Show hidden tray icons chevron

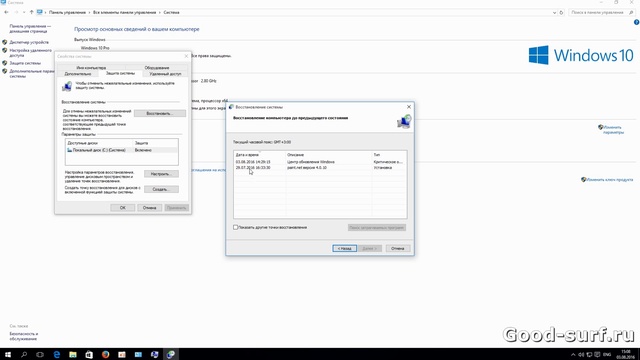tap(573, 355)
